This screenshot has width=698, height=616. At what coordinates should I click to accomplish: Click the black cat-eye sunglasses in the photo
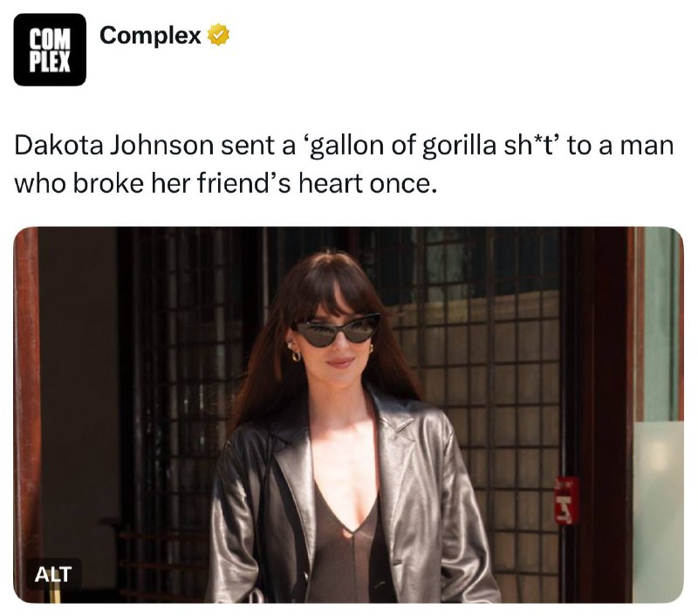pos(337,331)
